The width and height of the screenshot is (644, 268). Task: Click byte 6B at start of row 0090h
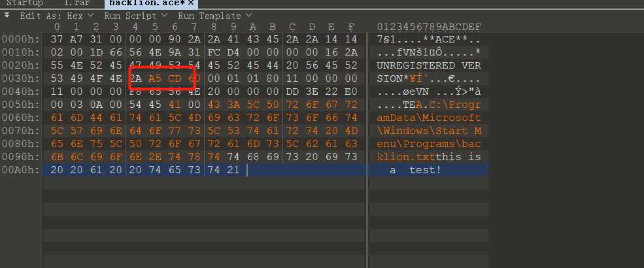click(x=57, y=157)
